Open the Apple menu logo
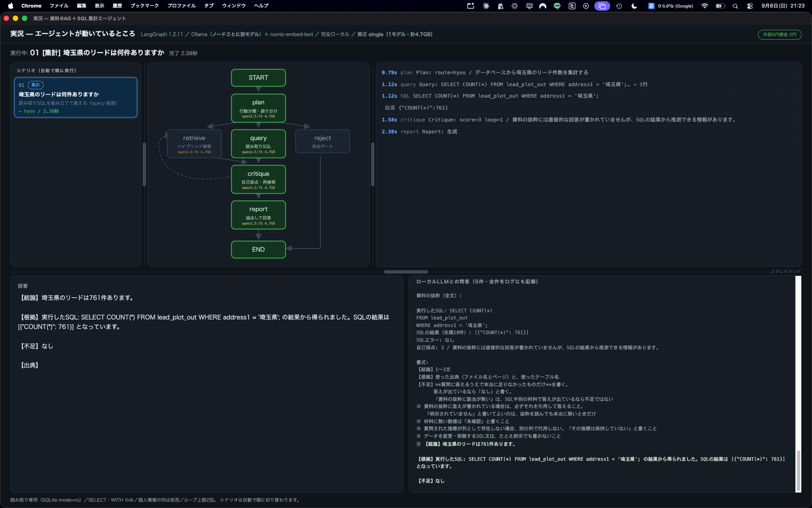 pos(11,6)
